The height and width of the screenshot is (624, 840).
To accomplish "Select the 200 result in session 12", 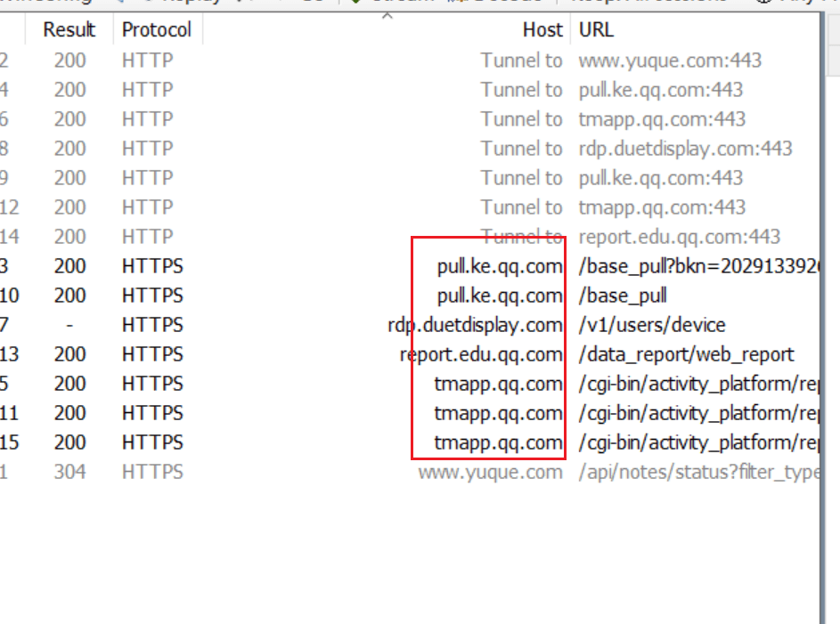I will (69, 207).
